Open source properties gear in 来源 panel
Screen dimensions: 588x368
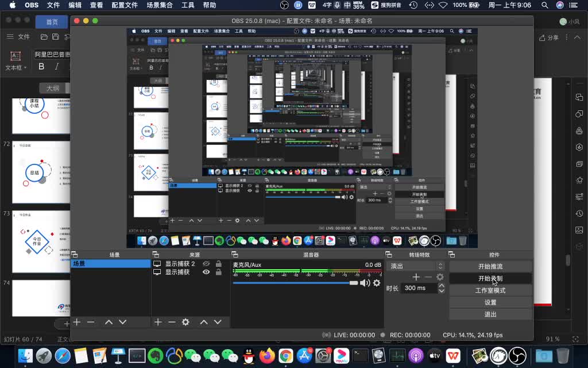(185, 323)
